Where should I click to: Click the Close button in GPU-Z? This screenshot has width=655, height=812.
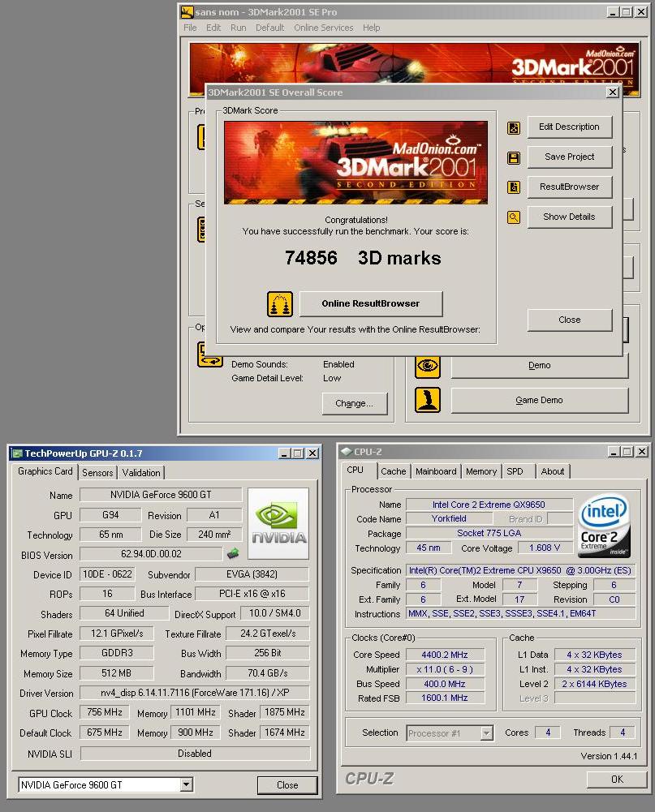pyautogui.click(x=287, y=785)
